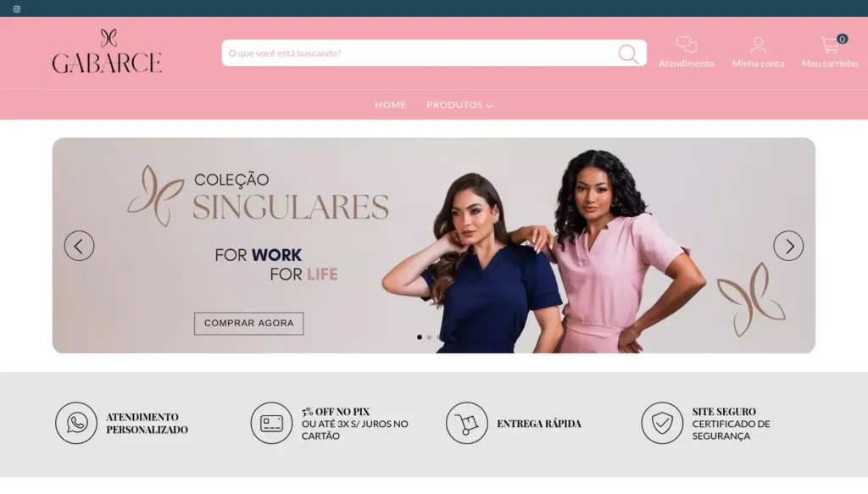The height and width of the screenshot is (494, 868).
Task: Click the Entrega Rápida hand truck icon
Action: coord(467,423)
